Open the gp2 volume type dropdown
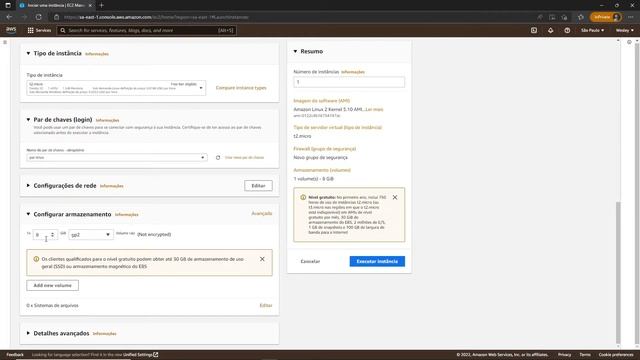Screen dimensions: 640x360 point(91,235)
